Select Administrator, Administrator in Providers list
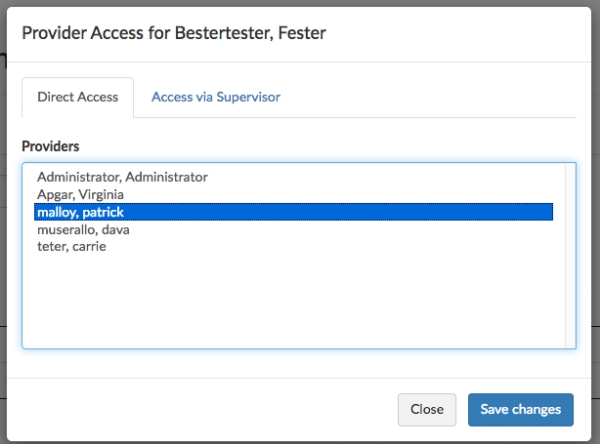Screen dimensions: 600x444 tap(293, 177)
